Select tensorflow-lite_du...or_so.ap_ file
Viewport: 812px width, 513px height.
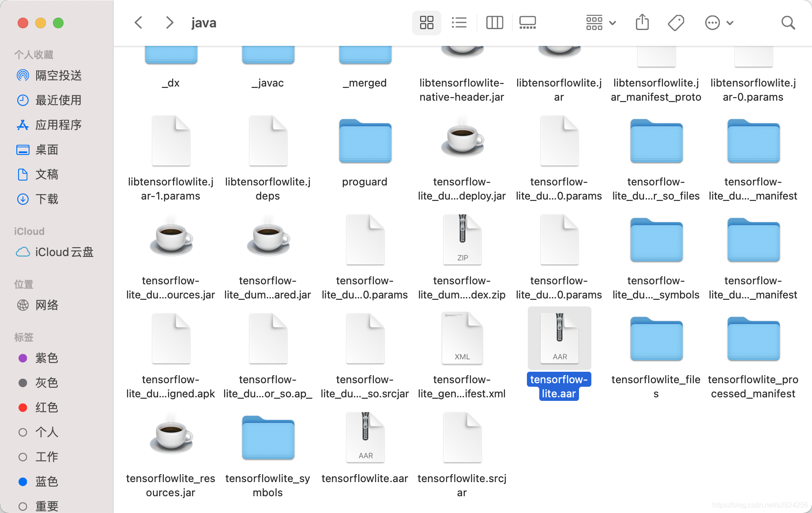tap(268, 339)
